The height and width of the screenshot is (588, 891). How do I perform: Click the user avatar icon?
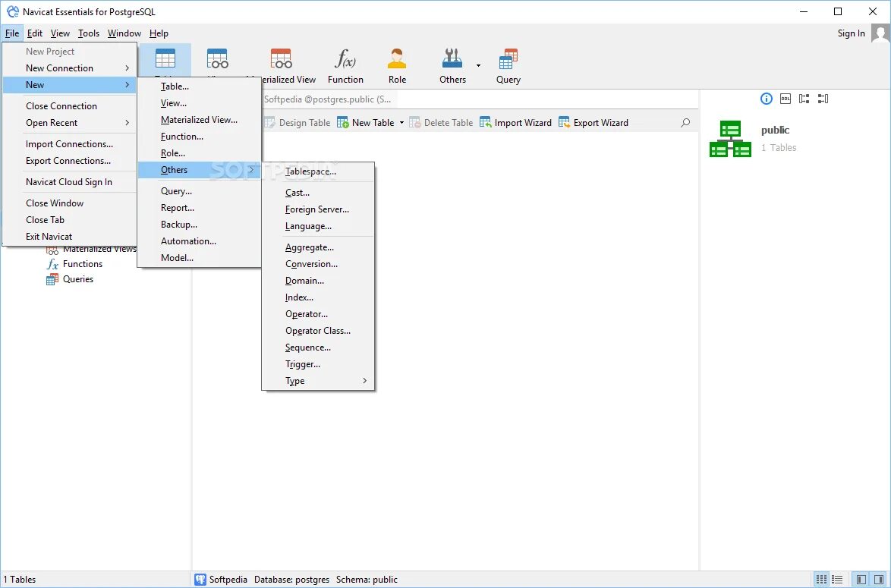(x=880, y=33)
